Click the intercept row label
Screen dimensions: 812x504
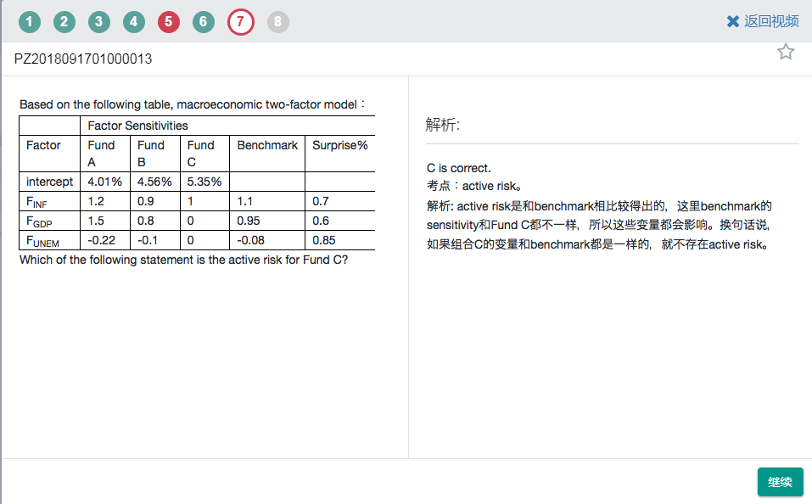49,182
